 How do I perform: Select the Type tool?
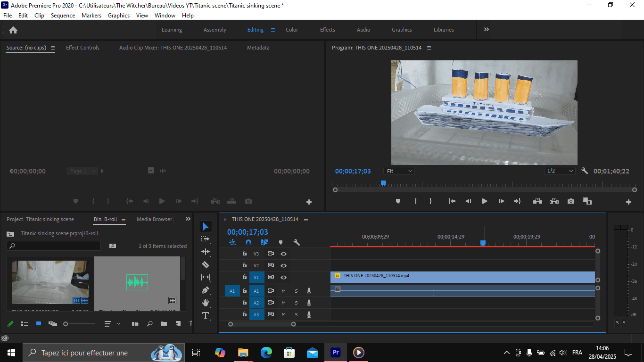tap(205, 315)
